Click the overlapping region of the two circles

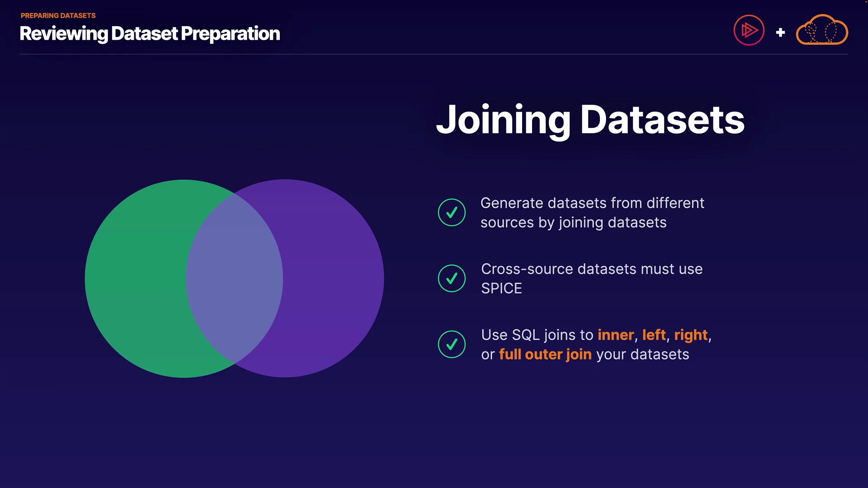tap(234, 278)
